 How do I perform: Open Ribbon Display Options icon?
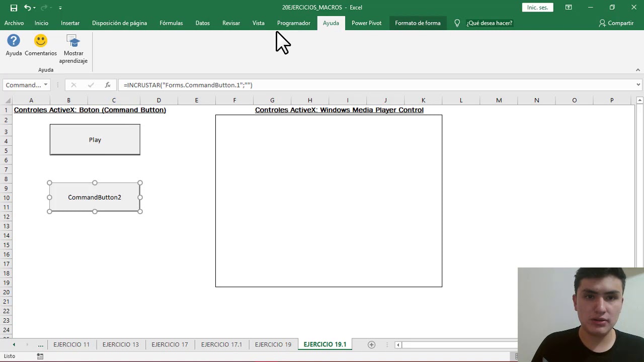click(x=568, y=8)
